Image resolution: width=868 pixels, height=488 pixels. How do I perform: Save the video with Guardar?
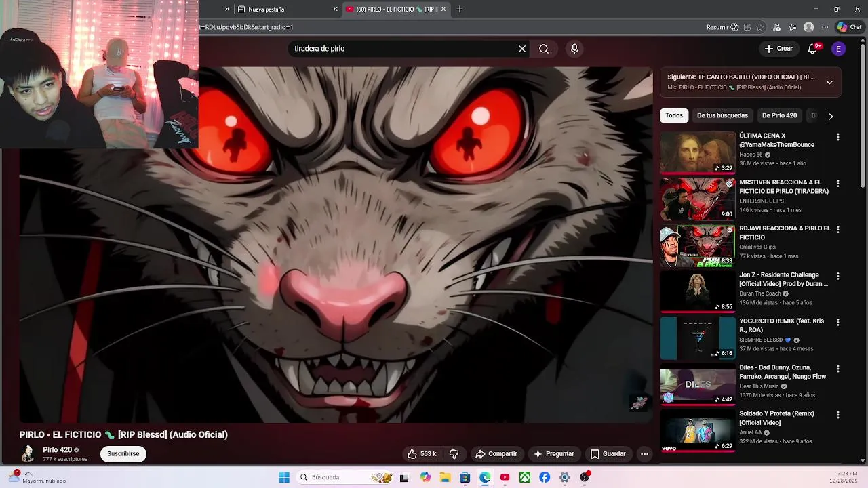[x=608, y=454]
